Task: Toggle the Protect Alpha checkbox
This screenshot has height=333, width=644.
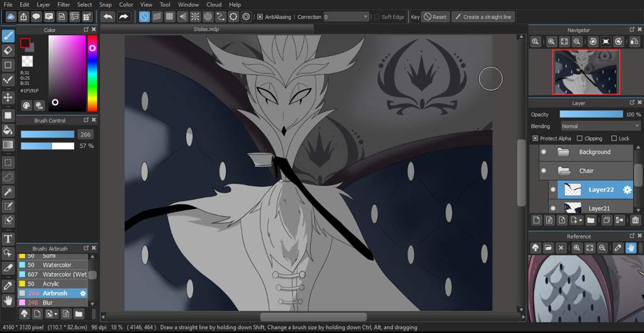Action: (535, 138)
